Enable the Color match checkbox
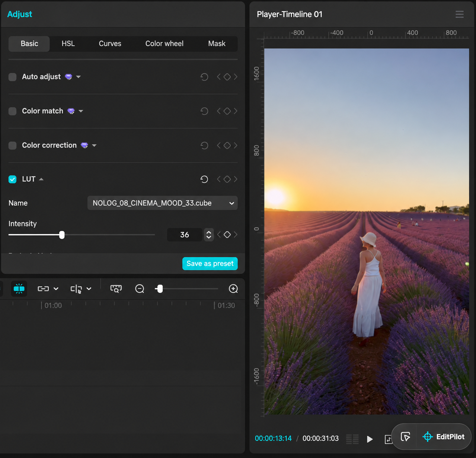 tap(12, 111)
